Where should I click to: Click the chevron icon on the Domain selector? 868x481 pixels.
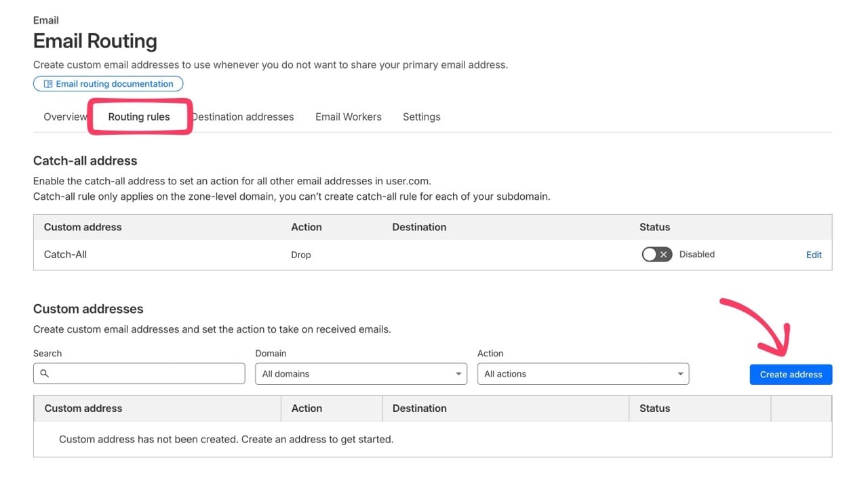(x=458, y=373)
